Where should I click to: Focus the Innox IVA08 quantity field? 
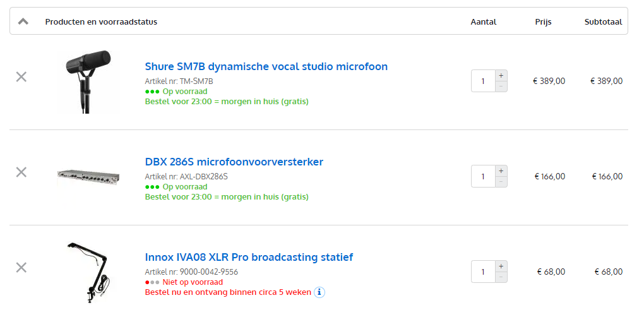pyautogui.click(x=483, y=272)
